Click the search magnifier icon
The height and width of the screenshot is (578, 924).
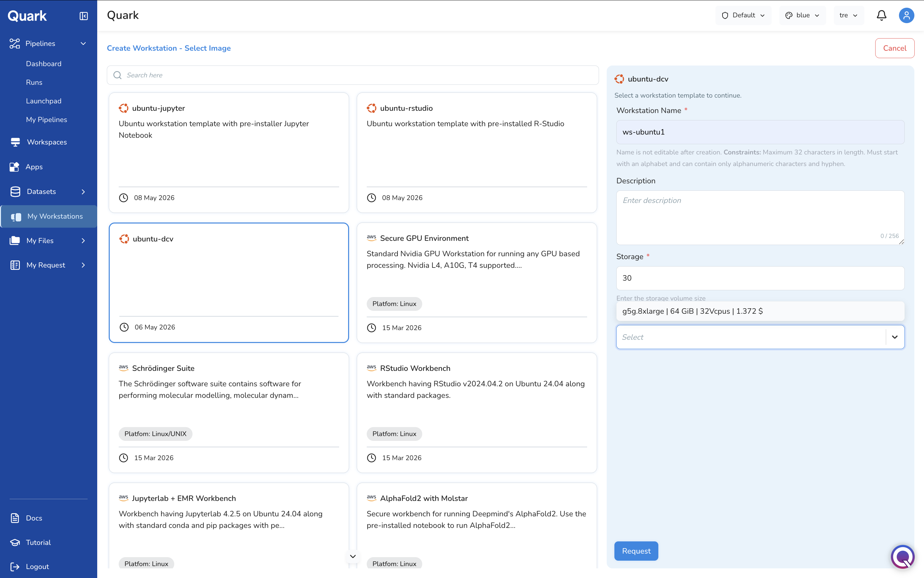[118, 75]
